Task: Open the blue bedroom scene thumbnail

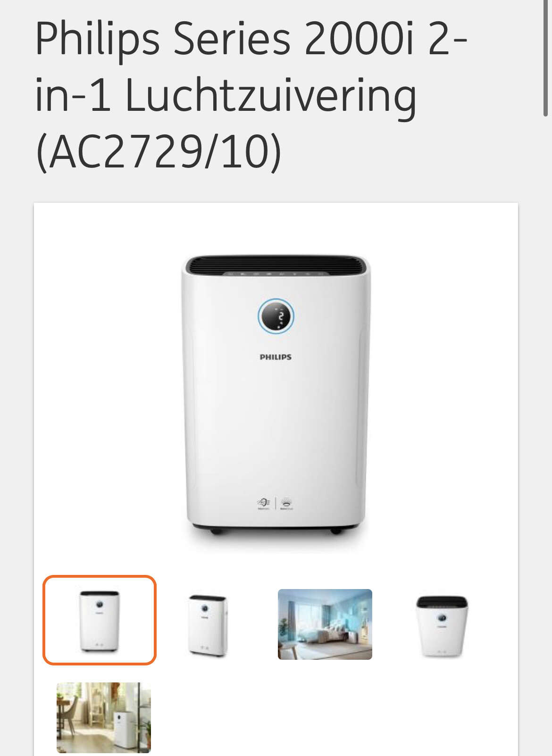Action: pyautogui.click(x=325, y=624)
